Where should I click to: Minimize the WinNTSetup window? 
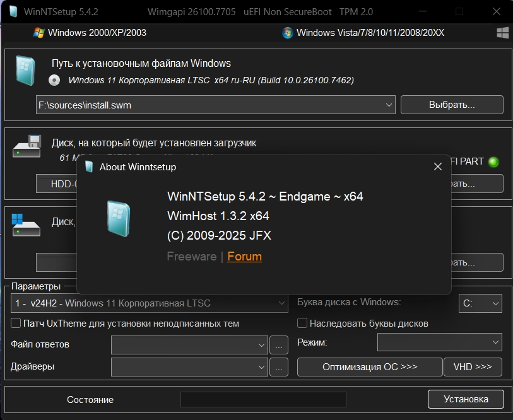[x=423, y=11]
